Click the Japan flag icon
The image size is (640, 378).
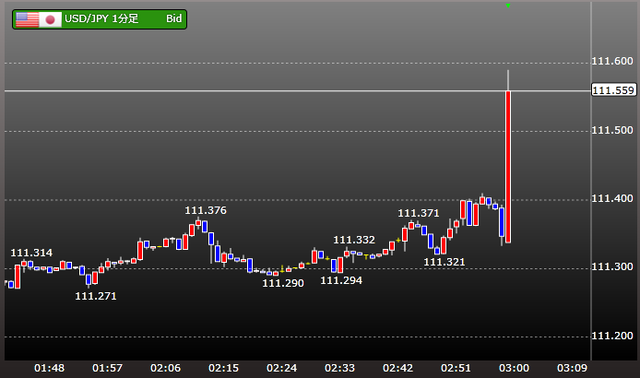pos(50,19)
